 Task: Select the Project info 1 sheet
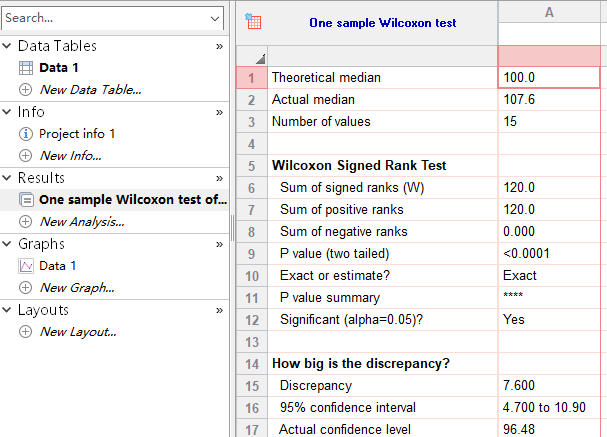point(77,134)
